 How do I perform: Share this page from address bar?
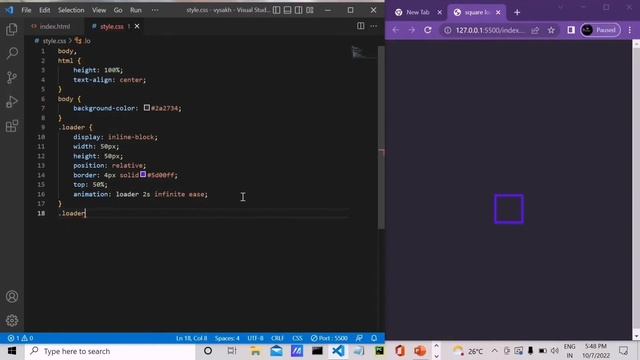(535, 30)
